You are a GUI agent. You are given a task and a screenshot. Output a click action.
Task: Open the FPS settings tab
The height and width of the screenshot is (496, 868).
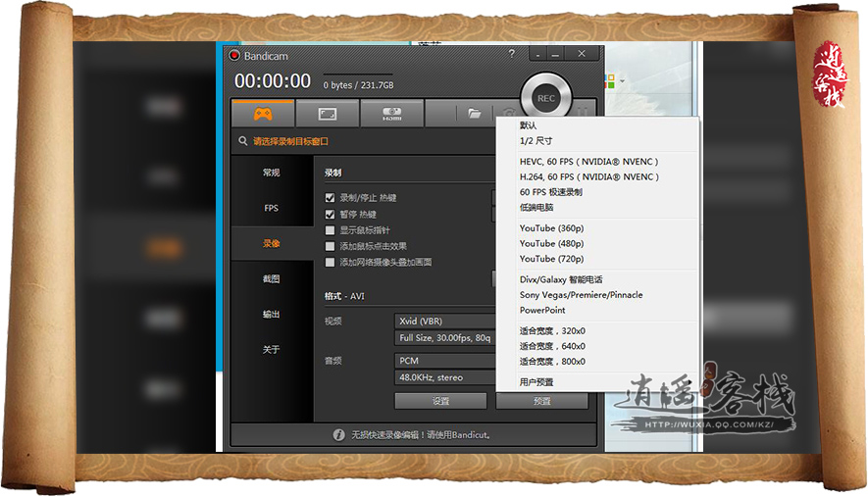pos(272,208)
